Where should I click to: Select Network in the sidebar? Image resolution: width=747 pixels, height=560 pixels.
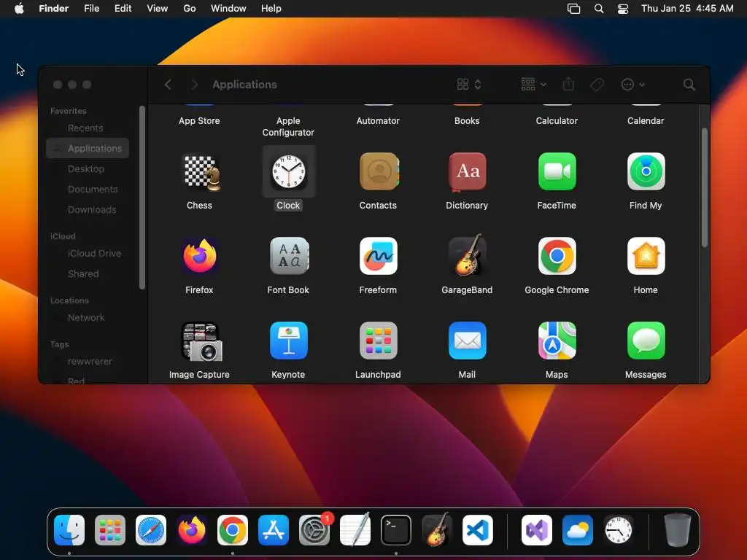coord(88,318)
